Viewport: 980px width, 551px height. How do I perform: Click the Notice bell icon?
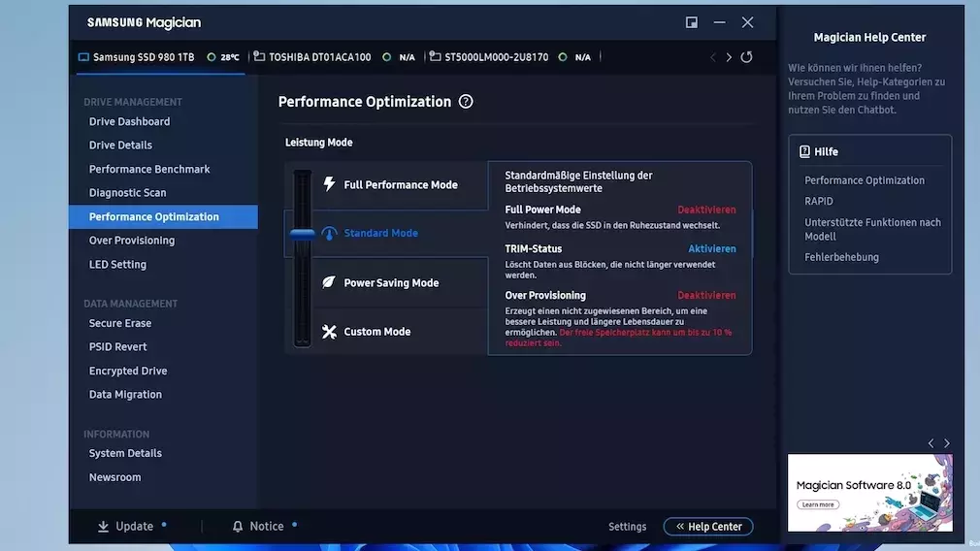238,527
